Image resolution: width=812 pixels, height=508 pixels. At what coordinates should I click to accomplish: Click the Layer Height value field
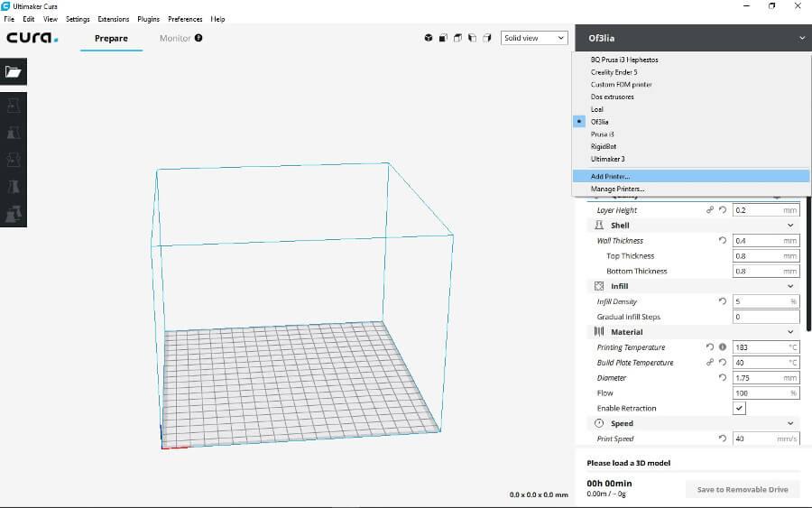click(766, 209)
